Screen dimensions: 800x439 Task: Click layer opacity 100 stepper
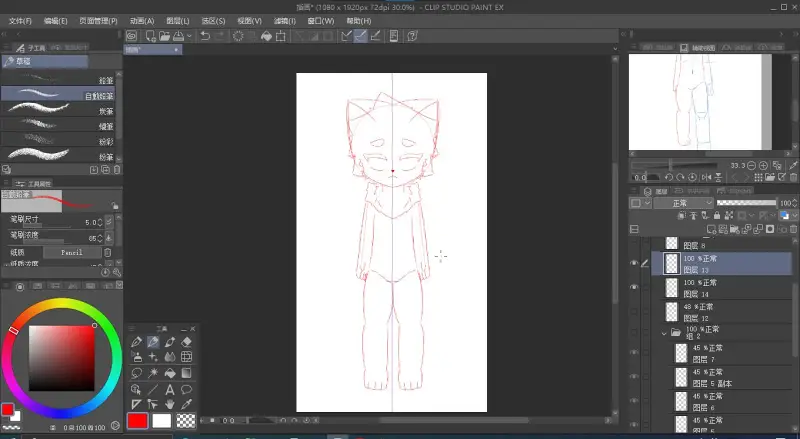(794, 203)
